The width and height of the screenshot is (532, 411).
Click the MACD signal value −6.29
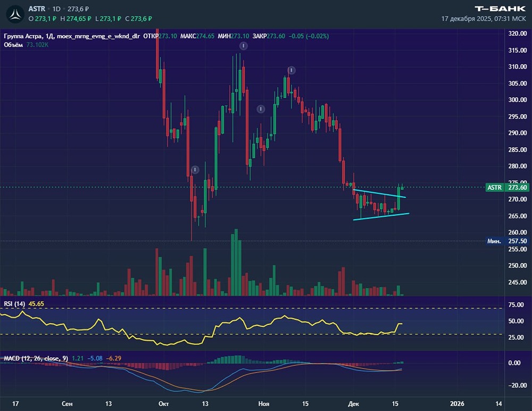coord(114,358)
